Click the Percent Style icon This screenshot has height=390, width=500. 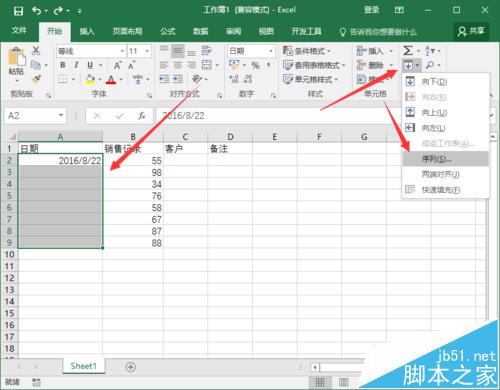[x=256, y=65]
